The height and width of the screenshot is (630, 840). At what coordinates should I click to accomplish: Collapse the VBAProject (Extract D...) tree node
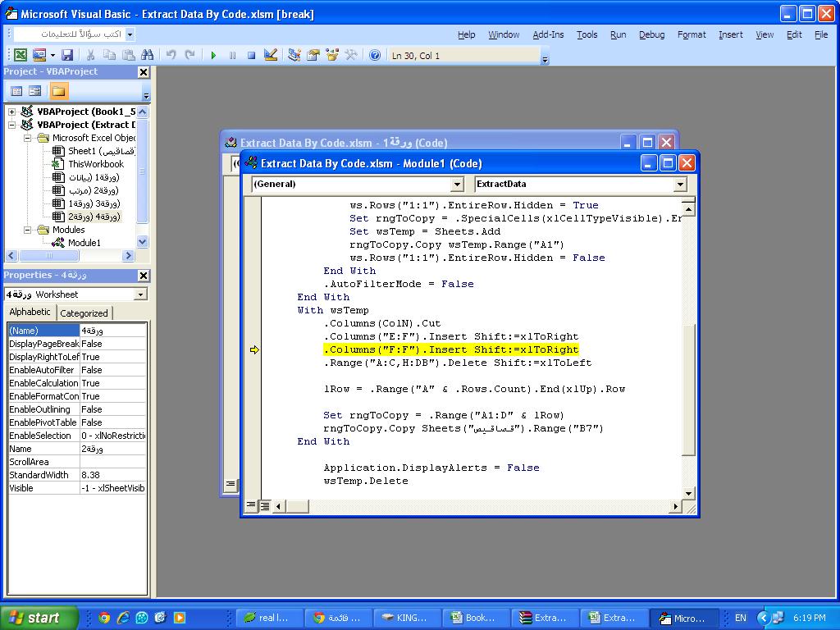11,125
